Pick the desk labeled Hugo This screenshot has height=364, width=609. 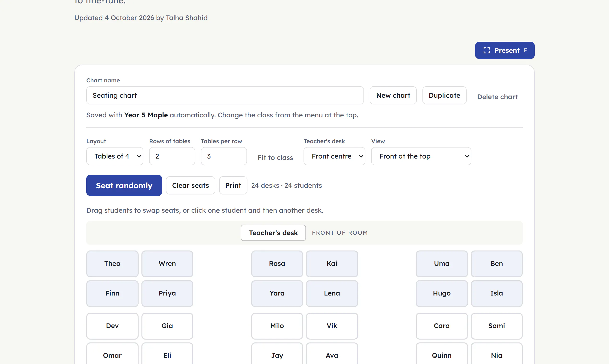442,293
